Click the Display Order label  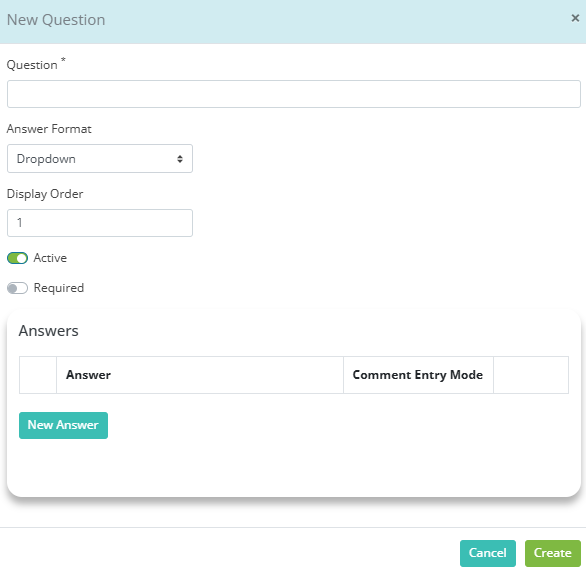click(45, 194)
